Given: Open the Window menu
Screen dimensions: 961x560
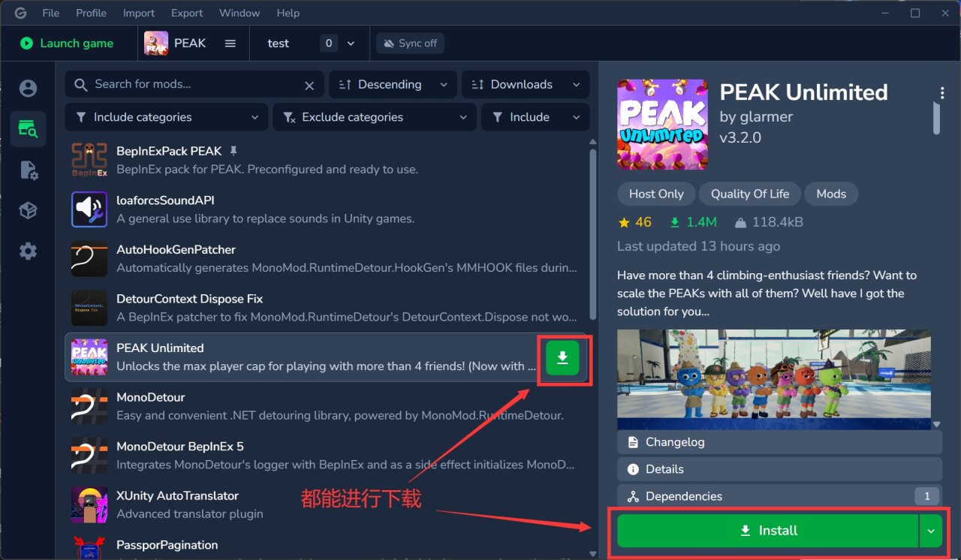Looking at the screenshot, I should pos(239,13).
